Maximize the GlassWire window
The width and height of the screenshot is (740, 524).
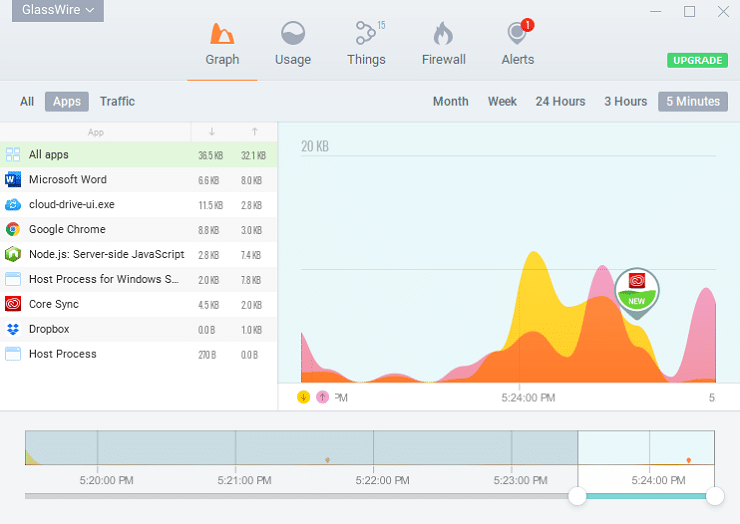690,11
